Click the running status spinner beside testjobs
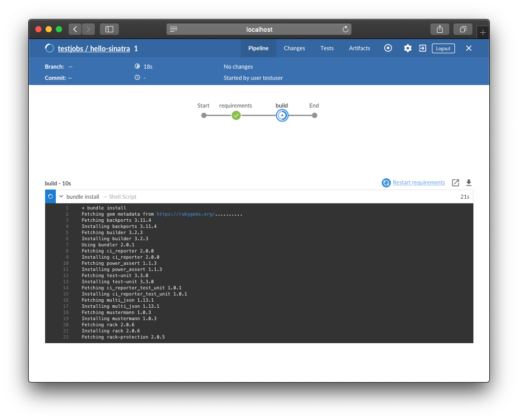Screen dimensions: 518x420 click(x=50, y=48)
